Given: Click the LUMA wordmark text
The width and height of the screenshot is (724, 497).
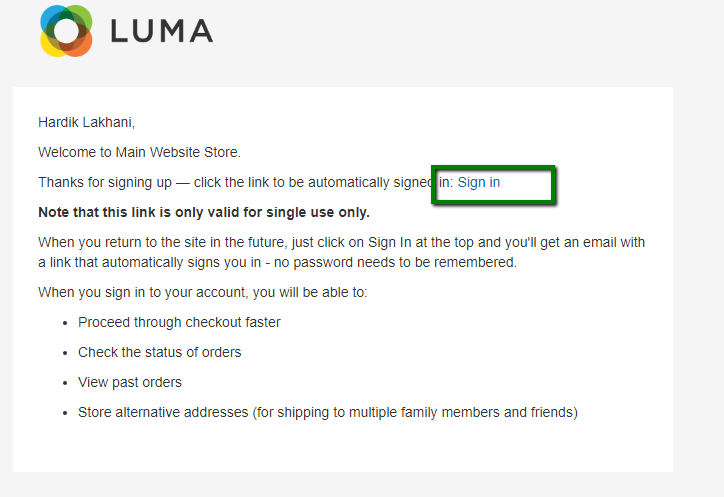Looking at the screenshot, I should tap(162, 31).
